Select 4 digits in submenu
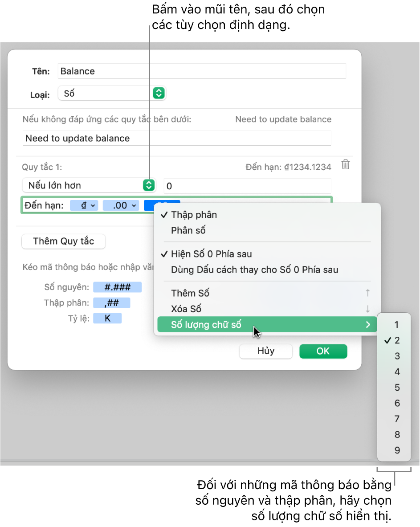 tap(394, 372)
